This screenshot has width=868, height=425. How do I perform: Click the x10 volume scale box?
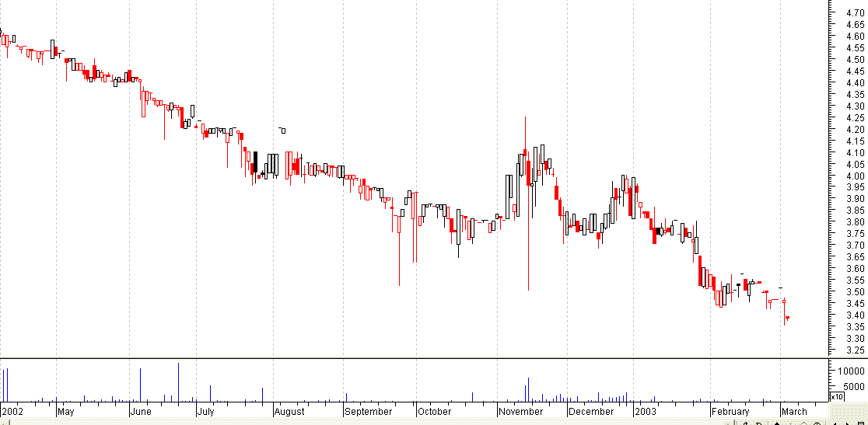(836, 396)
